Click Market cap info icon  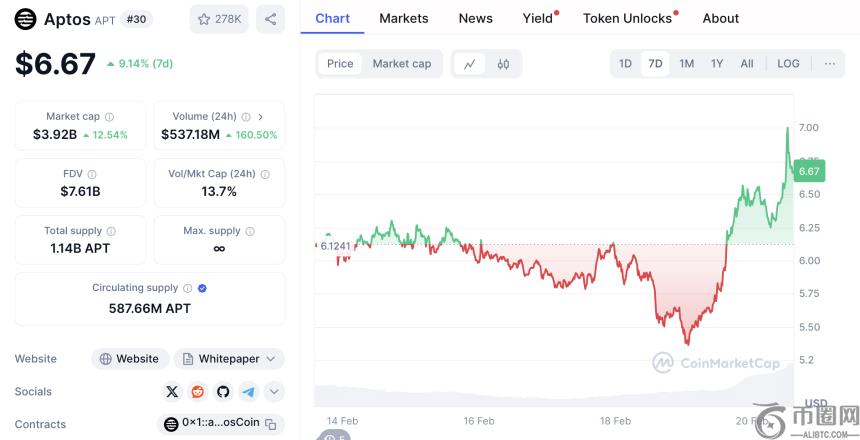coord(109,117)
